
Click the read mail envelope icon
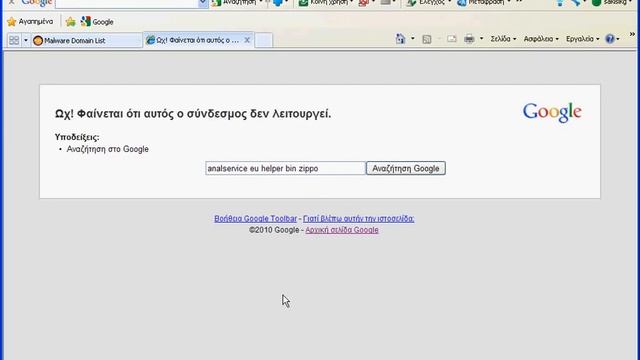(451, 39)
